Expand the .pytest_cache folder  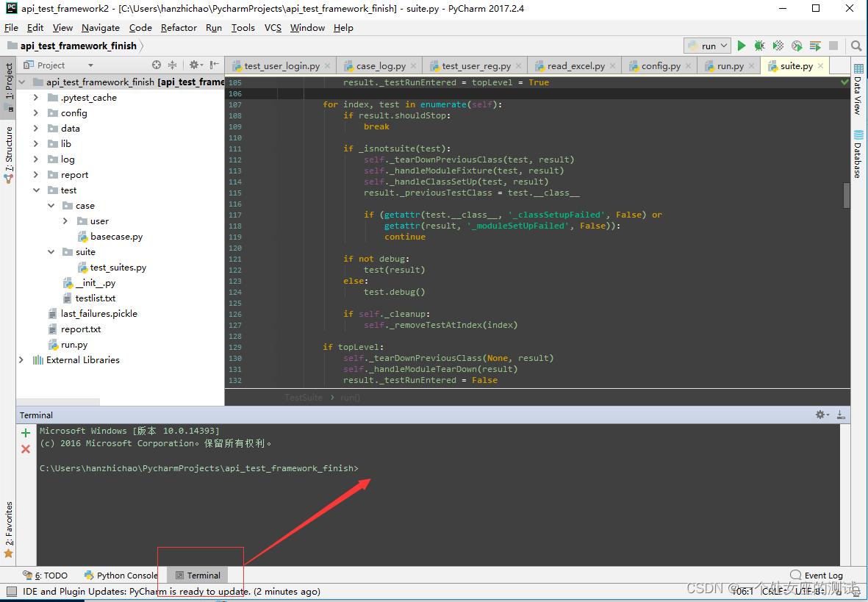36,98
